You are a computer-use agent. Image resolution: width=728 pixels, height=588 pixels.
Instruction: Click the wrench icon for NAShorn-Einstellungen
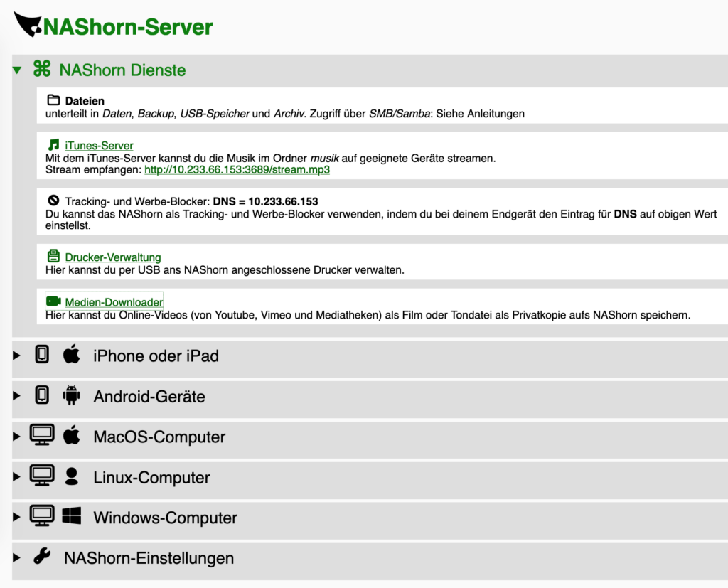[x=42, y=556]
